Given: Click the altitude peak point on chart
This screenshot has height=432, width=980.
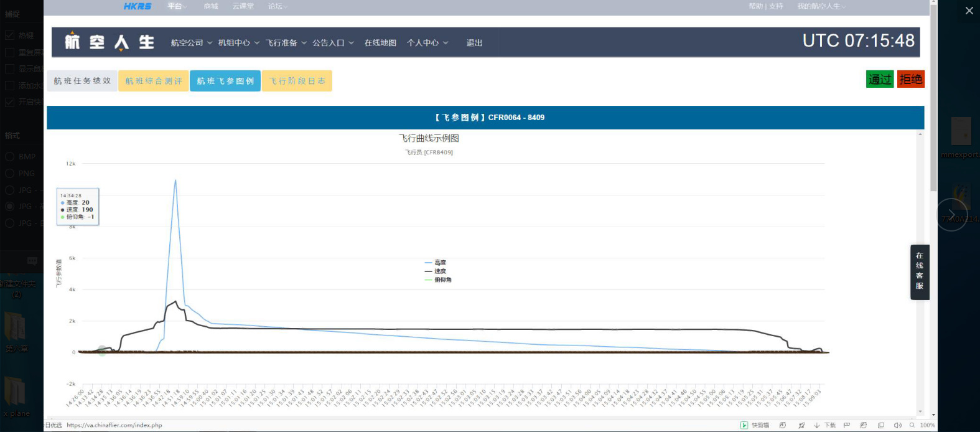Looking at the screenshot, I should click(175, 181).
